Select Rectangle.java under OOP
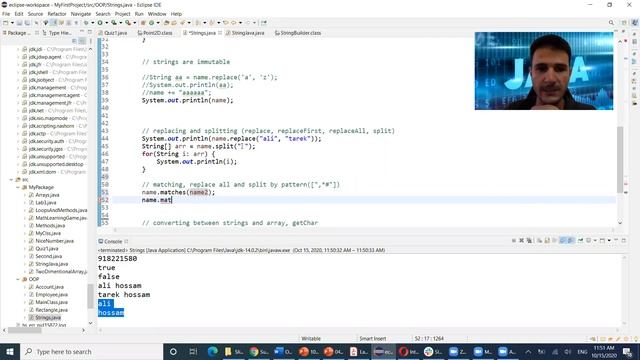Image resolution: width=640 pixels, height=360 pixels. click(x=51, y=310)
